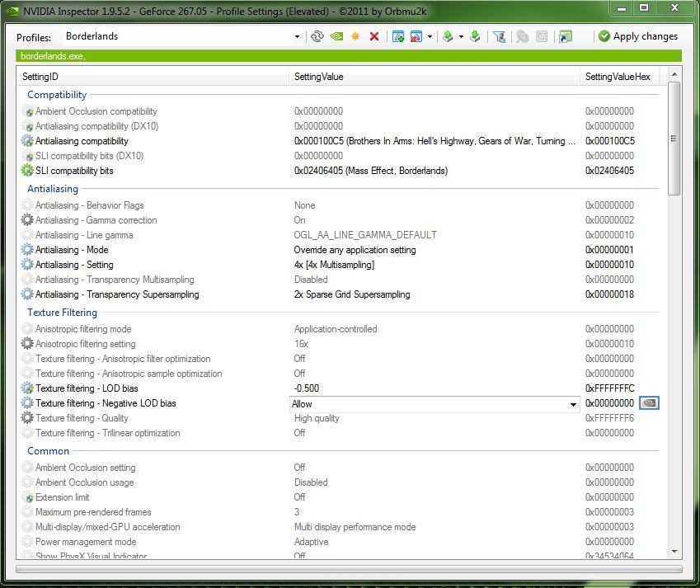Create a new profile (orange star icon)
The width and height of the screenshot is (700, 588).
355,36
